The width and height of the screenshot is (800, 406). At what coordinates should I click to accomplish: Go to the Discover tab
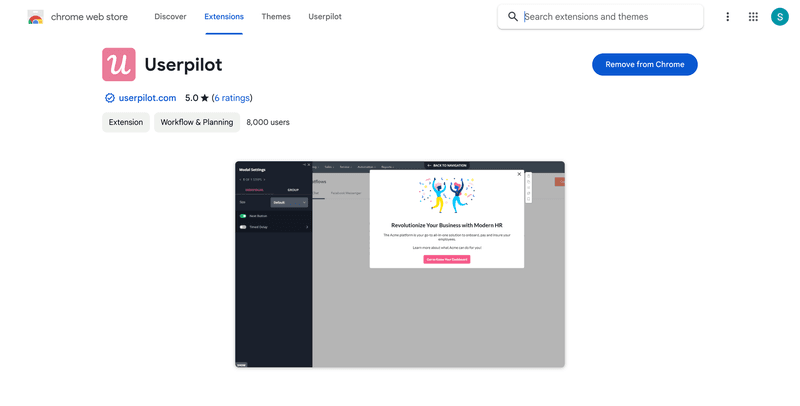pyautogui.click(x=170, y=17)
